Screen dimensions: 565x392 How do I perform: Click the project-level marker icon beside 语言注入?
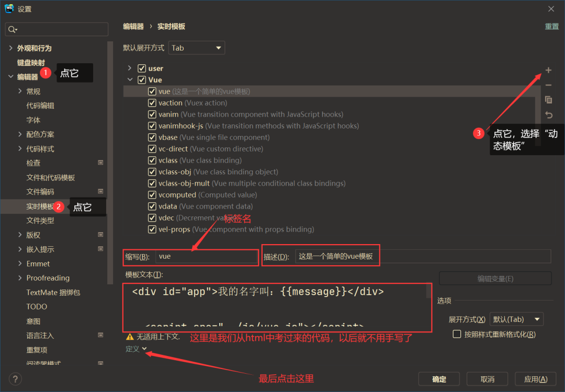click(100, 335)
